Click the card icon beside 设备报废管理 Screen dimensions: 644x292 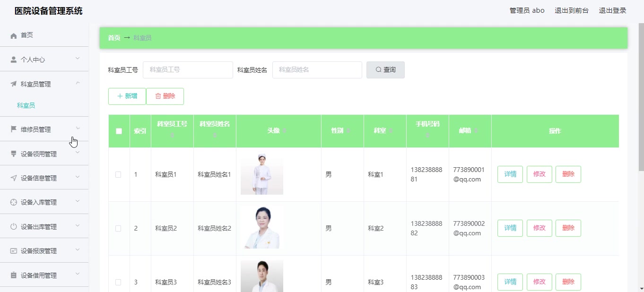click(x=14, y=251)
